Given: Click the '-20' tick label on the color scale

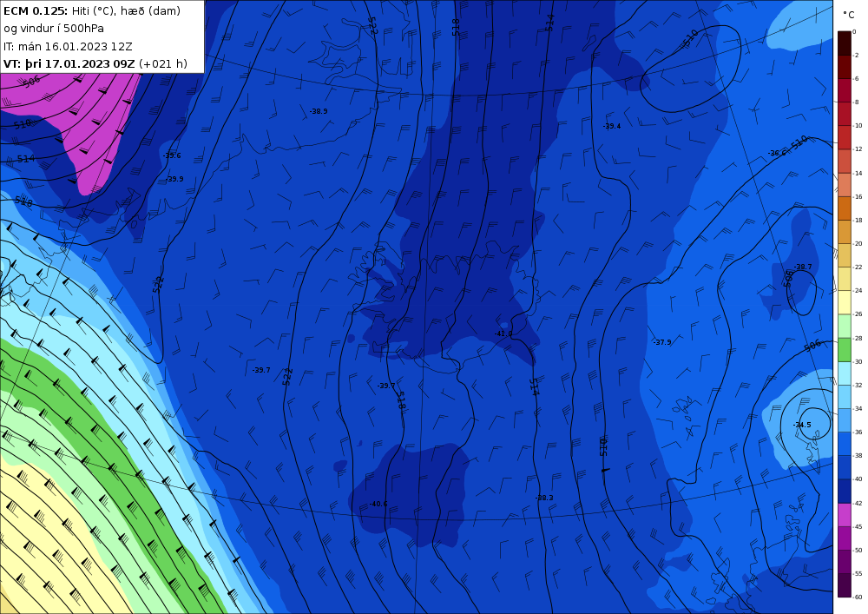Looking at the screenshot, I should 858,244.
